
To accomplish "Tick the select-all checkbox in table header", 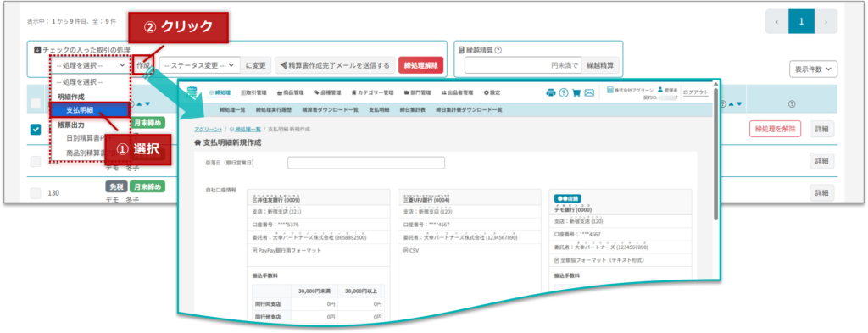I will (36, 103).
